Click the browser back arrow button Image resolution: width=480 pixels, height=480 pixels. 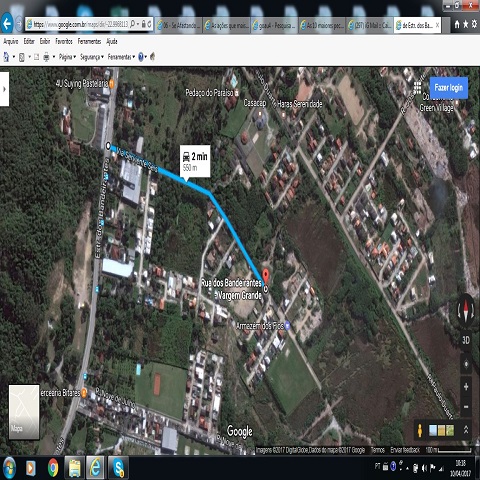7,24
